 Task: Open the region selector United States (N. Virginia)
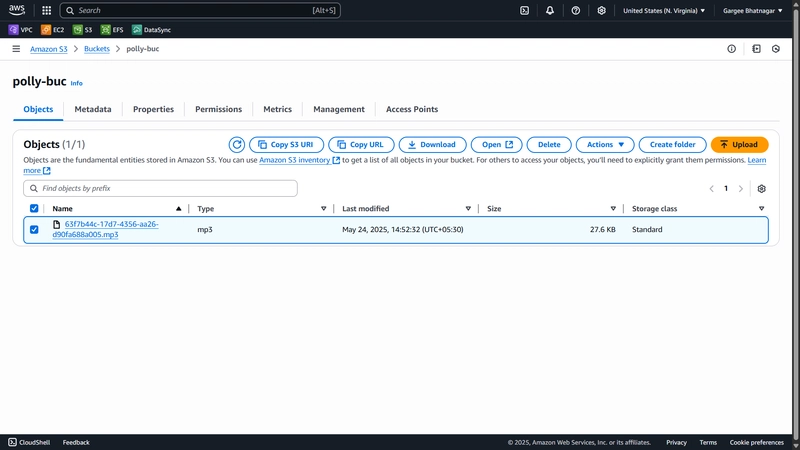(664, 10)
